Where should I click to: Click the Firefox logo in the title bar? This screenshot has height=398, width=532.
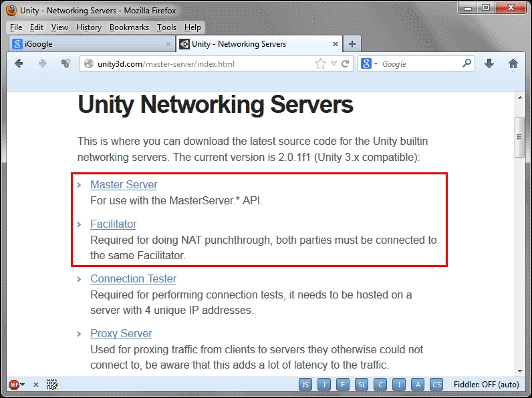11,10
